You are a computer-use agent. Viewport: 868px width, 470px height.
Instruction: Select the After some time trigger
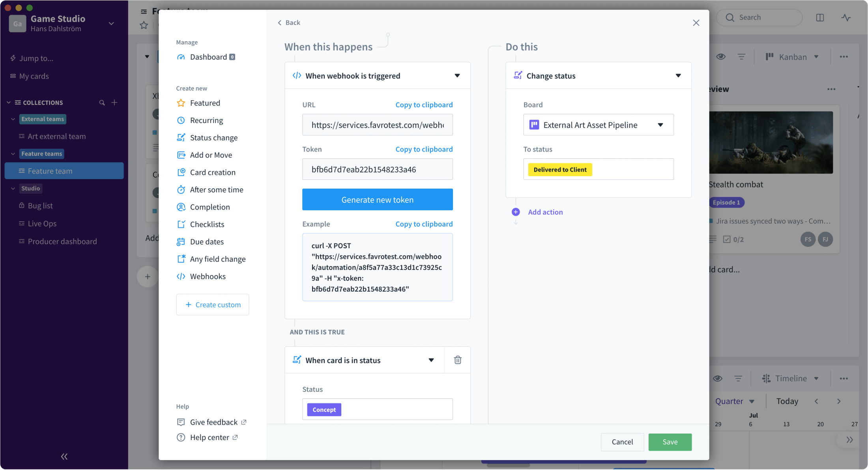click(216, 189)
